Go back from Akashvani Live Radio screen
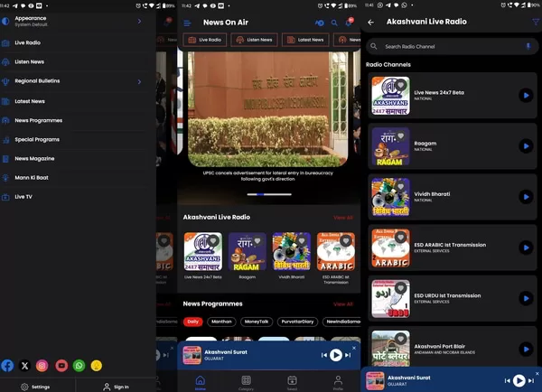 pyautogui.click(x=371, y=22)
